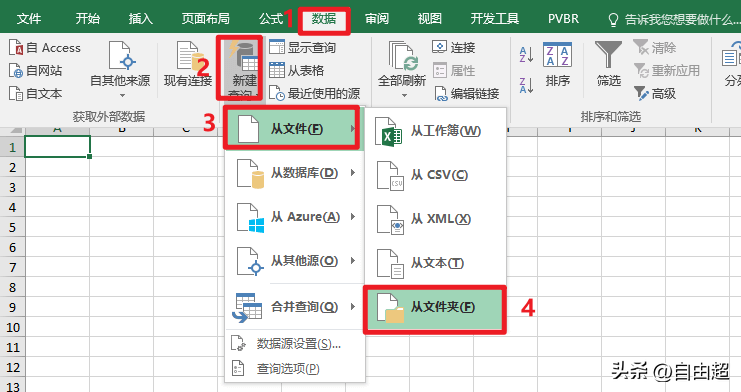
Task: Switch to 页面布局 tab
Action: point(206,18)
